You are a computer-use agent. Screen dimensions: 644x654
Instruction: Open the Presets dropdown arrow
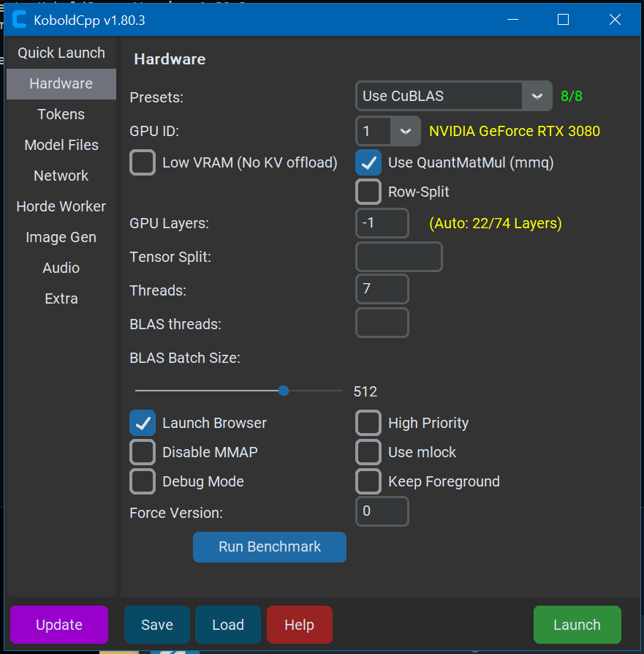pyautogui.click(x=537, y=96)
